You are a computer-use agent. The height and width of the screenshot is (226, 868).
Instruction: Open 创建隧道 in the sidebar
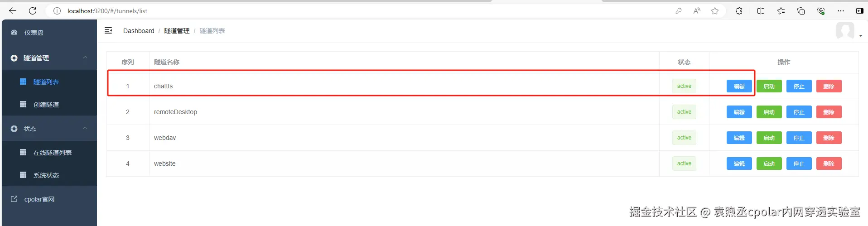click(46, 105)
